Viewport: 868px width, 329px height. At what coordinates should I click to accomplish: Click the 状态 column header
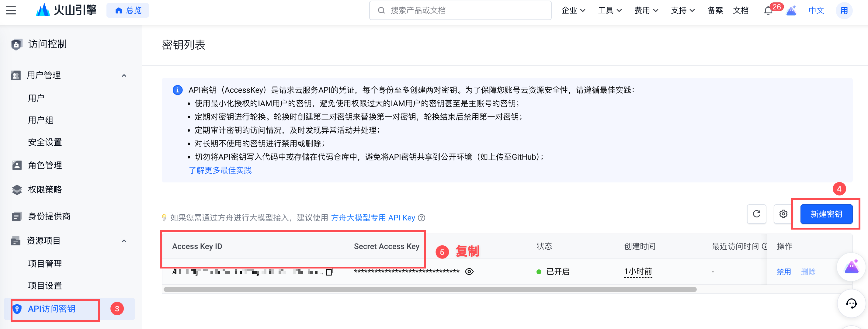tap(544, 246)
